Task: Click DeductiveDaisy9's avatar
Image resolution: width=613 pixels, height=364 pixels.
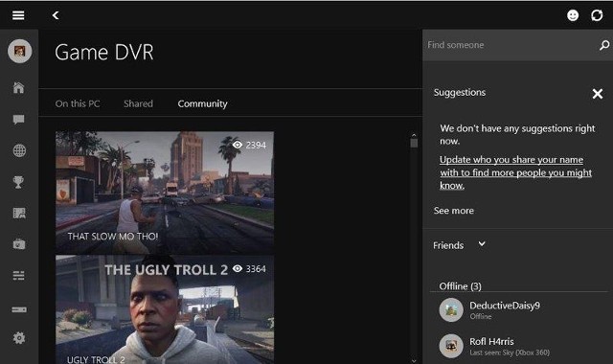Action: [451, 310]
